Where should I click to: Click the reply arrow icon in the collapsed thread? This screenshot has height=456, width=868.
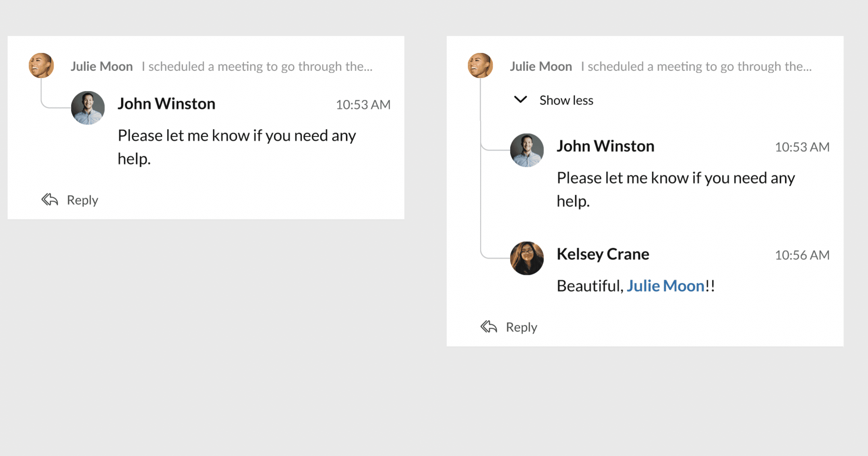50,199
